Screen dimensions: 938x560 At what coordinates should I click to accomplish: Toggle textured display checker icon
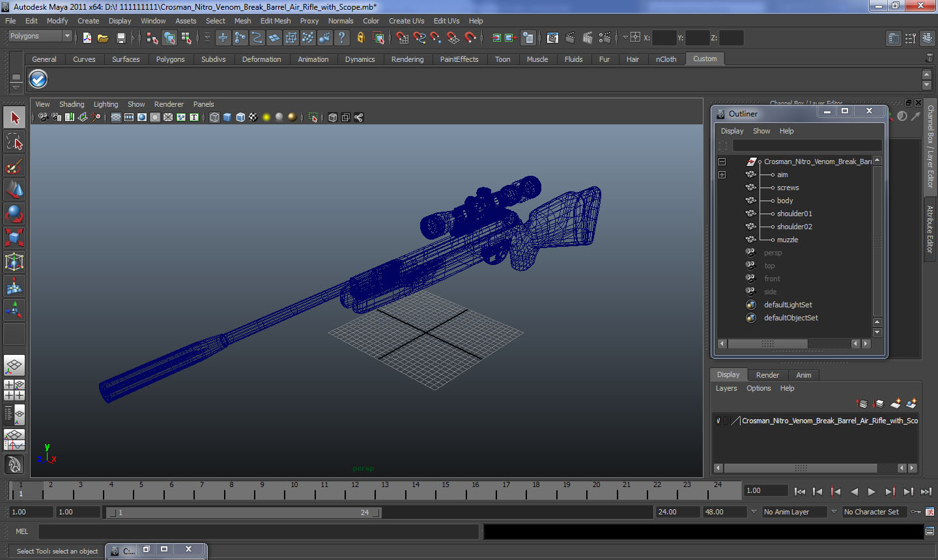[x=253, y=117]
